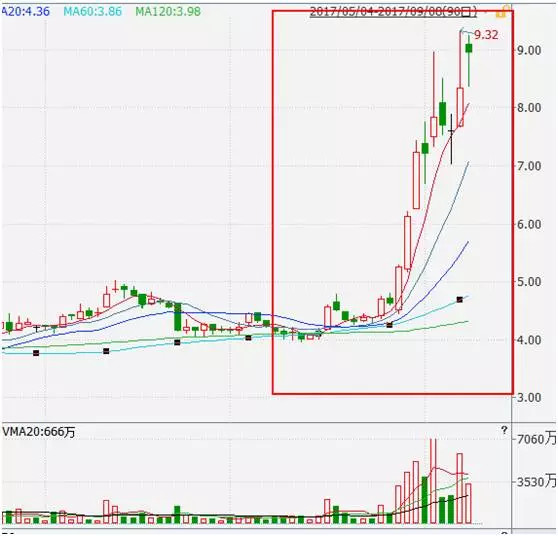
Task: Click the underlined date range 2017/05/04-2017/09/08 link
Action: pos(393,12)
